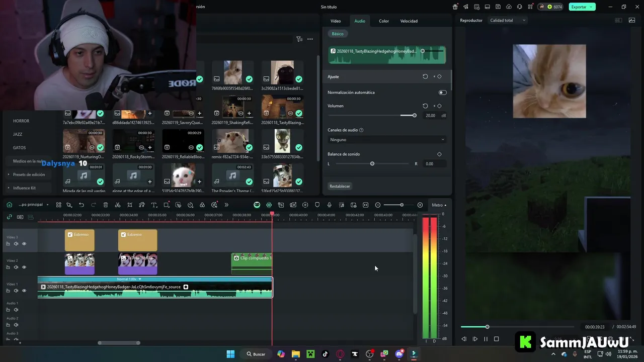Click the green round AI face icon
This screenshot has height=362, width=644.
pyautogui.click(x=257, y=205)
